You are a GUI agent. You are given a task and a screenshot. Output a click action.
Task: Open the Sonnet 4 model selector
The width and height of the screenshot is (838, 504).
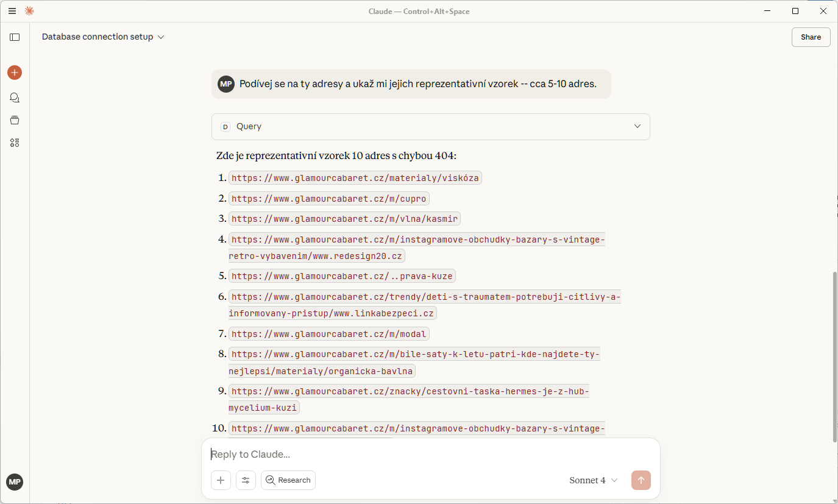(x=594, y=480)
